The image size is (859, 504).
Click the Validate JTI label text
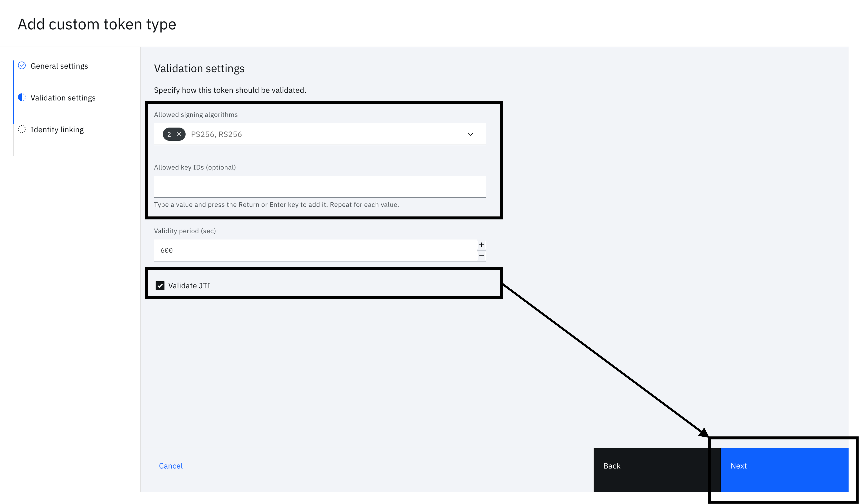[189, 285]
